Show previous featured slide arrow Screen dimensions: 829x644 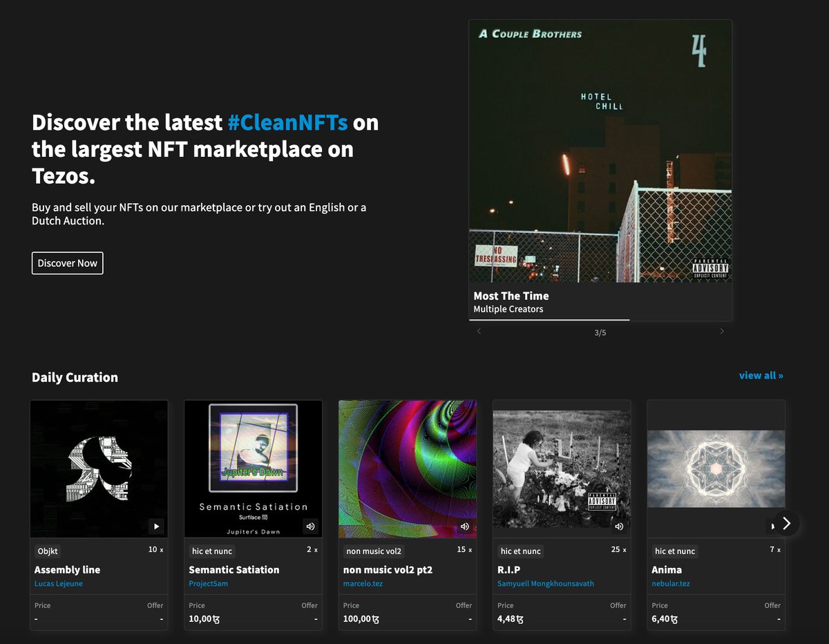(x=479, y=332)
